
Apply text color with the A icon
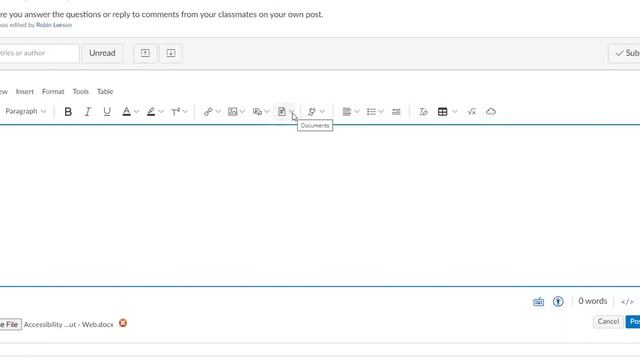[x=127, y=111]
